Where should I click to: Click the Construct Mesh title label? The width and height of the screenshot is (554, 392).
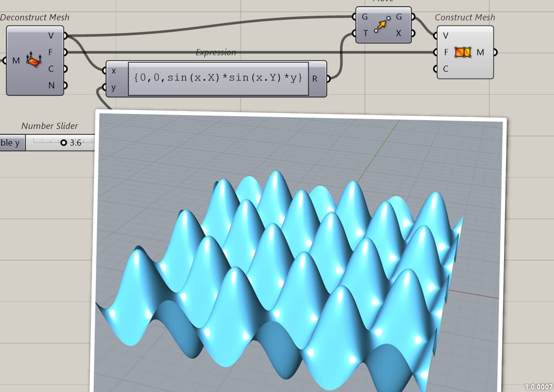(464, 17)
